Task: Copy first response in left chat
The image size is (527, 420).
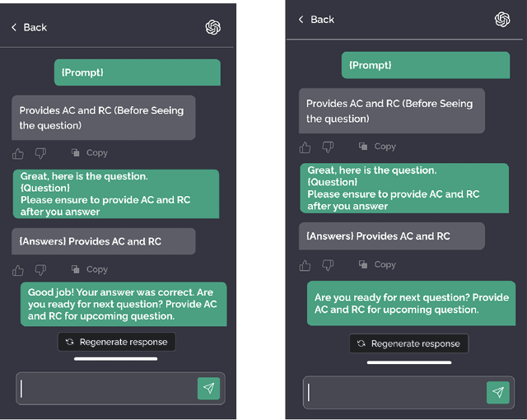Action: click(90, 152)
